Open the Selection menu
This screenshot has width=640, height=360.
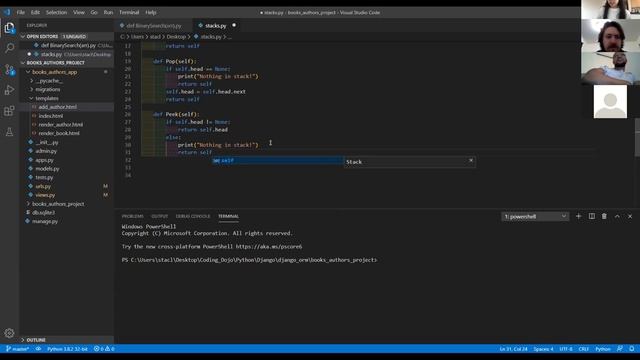(56, 12)
